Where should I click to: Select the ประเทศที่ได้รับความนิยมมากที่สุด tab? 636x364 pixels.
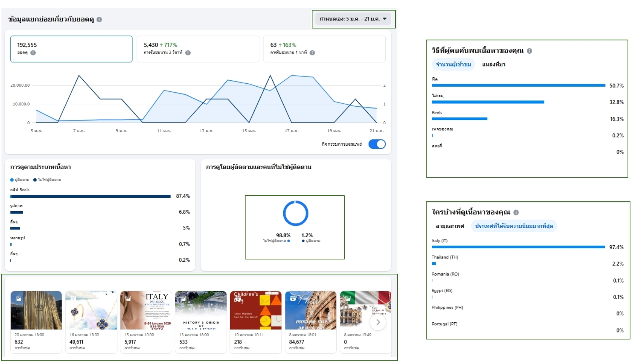point(514,226)
